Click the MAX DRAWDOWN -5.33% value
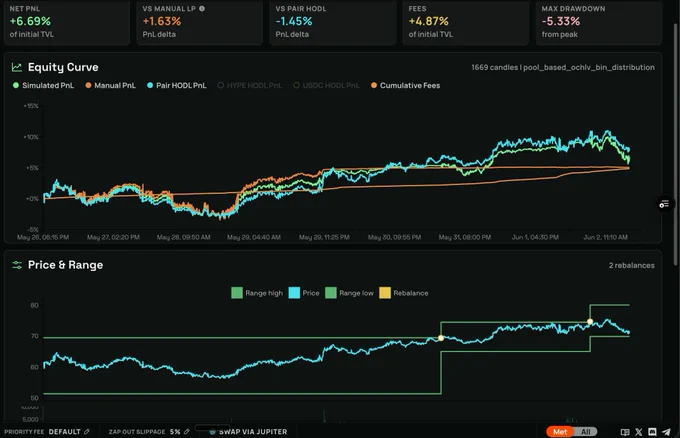The height and width of the screenshot is (438, 680). click(x=560, y=21)
